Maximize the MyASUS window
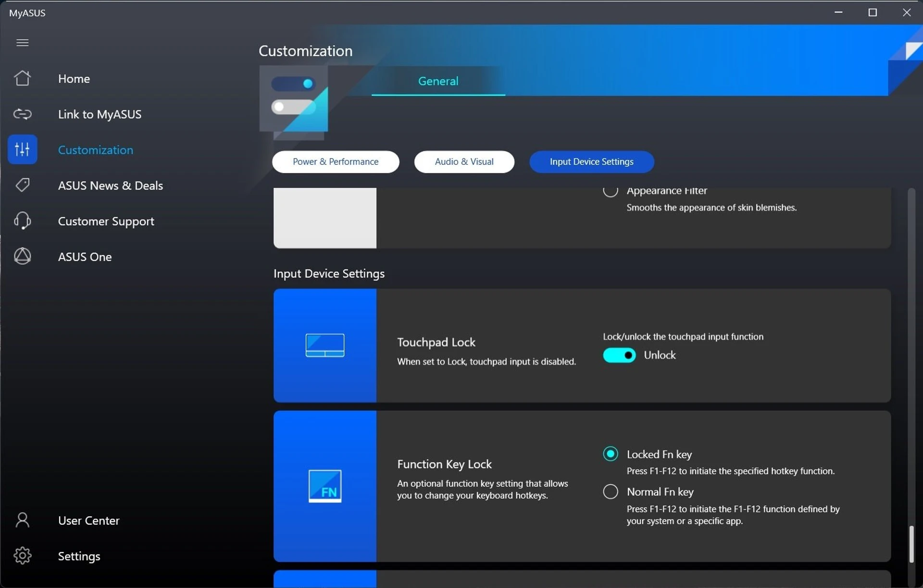This screenshot has height=588, width=923. click(x=873, y=12)
